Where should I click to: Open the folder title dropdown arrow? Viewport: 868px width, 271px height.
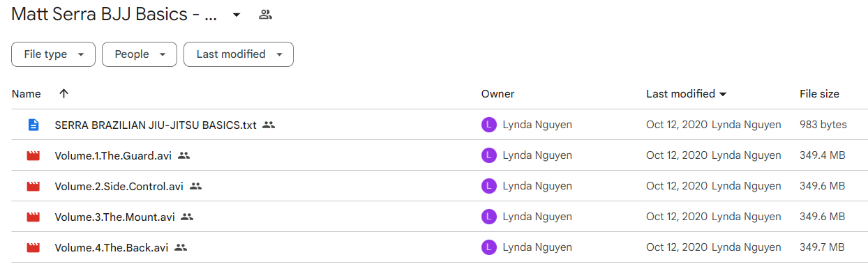[237, 15]
